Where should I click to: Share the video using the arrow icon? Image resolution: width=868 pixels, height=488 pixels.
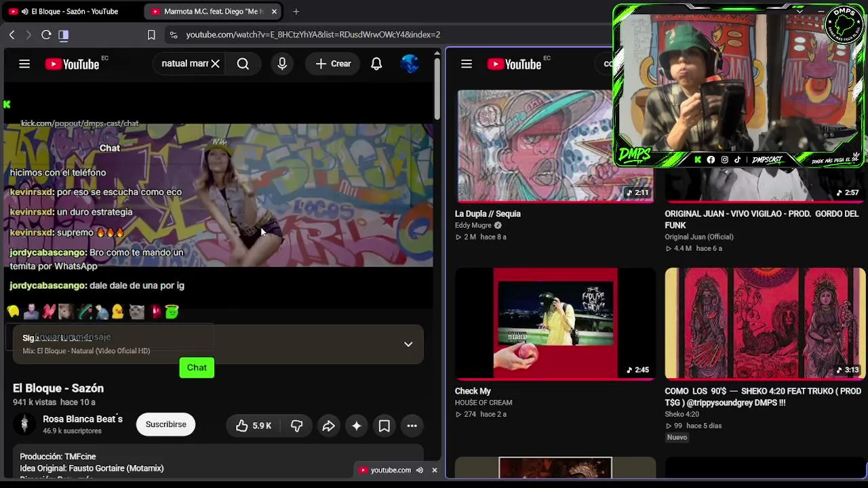click(328, 426)
